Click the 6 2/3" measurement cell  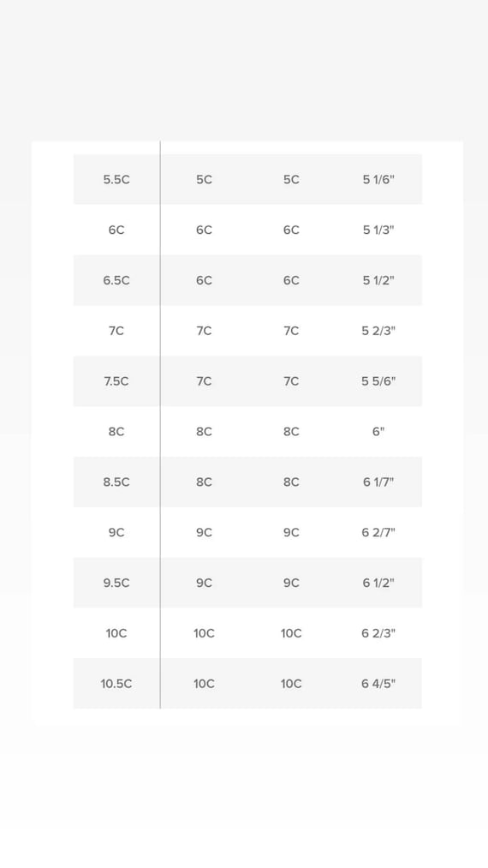click(378, 632)
